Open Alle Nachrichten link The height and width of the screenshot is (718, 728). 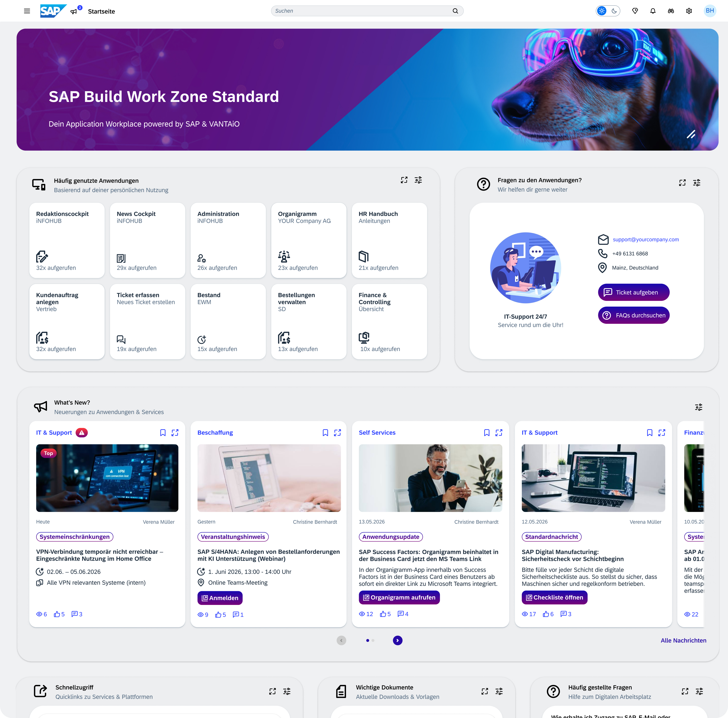click(684, 640)
